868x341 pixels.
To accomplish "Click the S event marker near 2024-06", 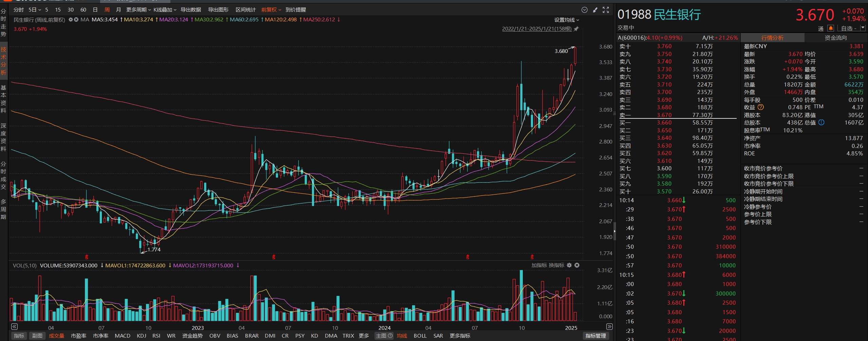I will (467, 257).
